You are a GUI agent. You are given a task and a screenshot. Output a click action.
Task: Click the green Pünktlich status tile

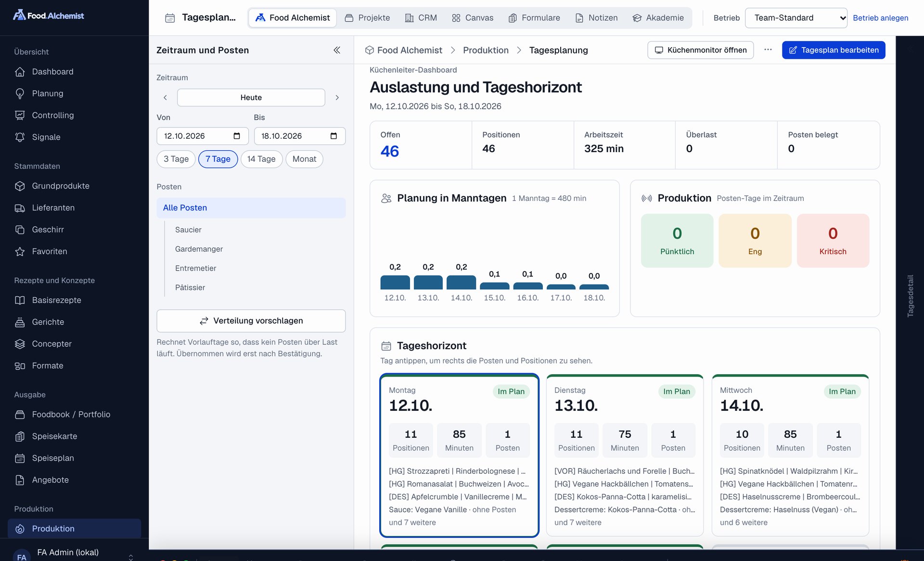tap(677, 241)
